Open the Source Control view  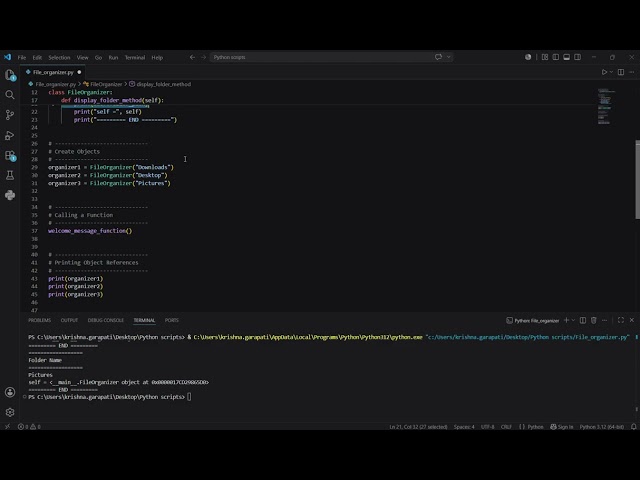pos(10,115)
